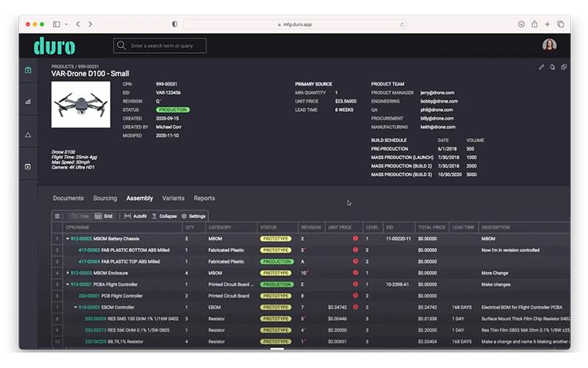Switch the assembly table to Tree view
This screenshot has width=588, height=368.
pyautogui.click(x=80, y=216)
